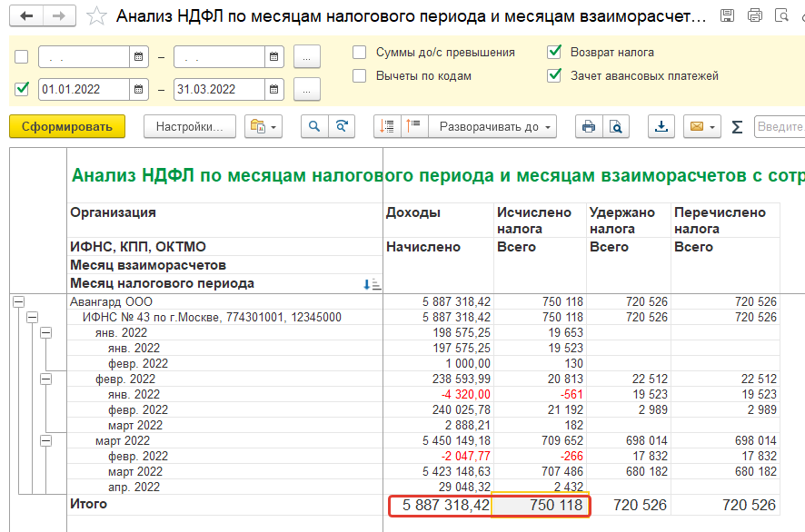Open print preview icon
Image resolution: width=805 pixels, height=532 pixels.
(615, 127)
